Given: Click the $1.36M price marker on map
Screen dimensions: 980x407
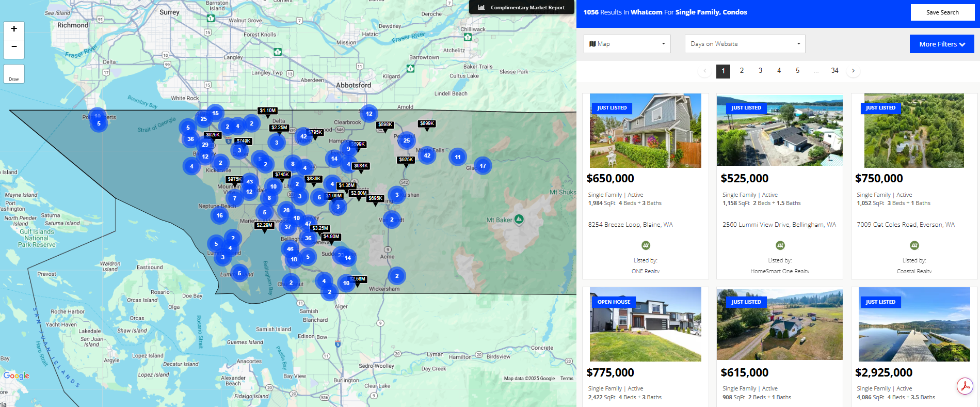Looking at the screenshot, I should [346, 186].
